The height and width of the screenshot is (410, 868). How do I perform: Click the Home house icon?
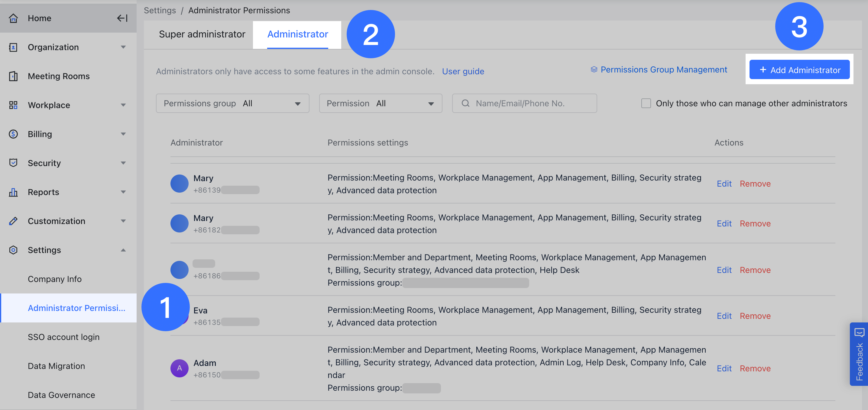pos(13,18)
